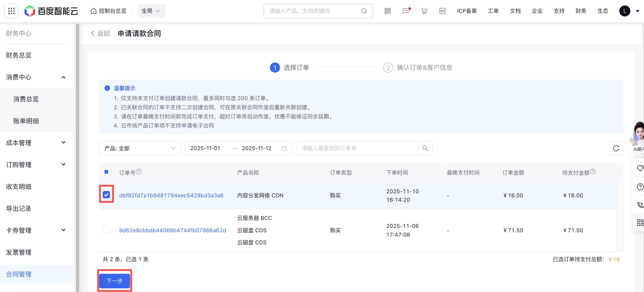Open the help question-mark icon on right edge

(x=640, y=187)
